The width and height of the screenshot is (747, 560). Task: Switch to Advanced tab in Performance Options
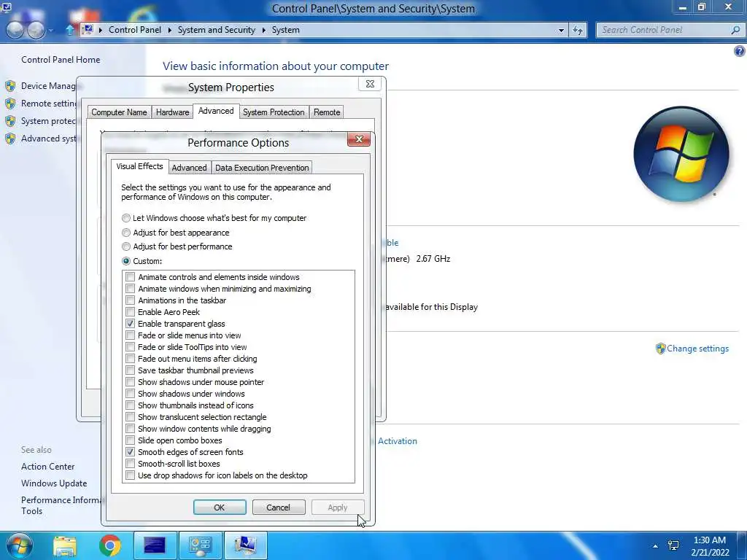click(x=189, y=168)
